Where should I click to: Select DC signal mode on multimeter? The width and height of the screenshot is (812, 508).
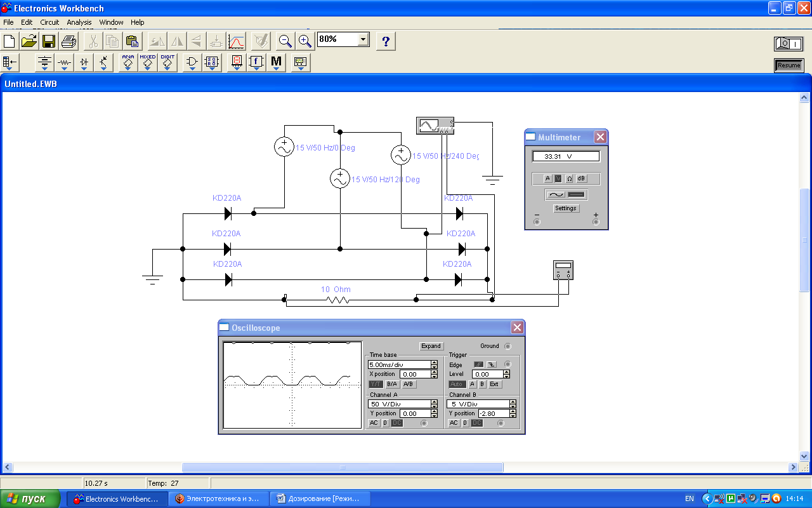(576, 195)
